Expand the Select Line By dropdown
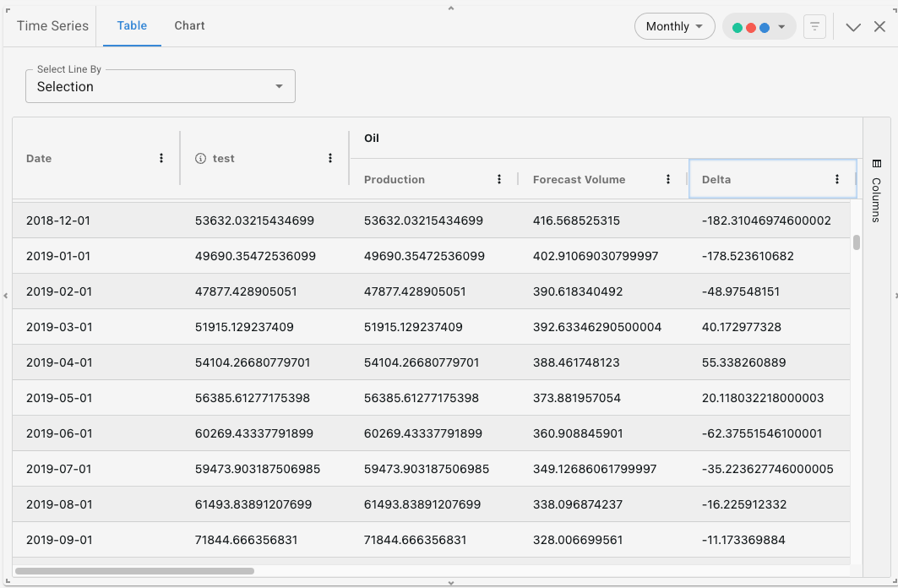This screenshot has height=588, width=898. [x=161, y=86]
